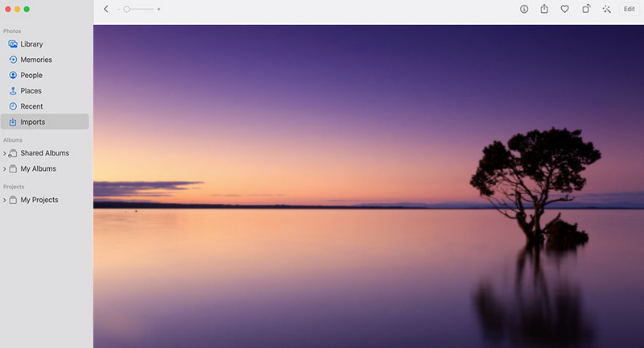The height and width of the screenshot is (348, 644).
Task: Apply auto enhance with magic wand
Action: pos(607,9)
